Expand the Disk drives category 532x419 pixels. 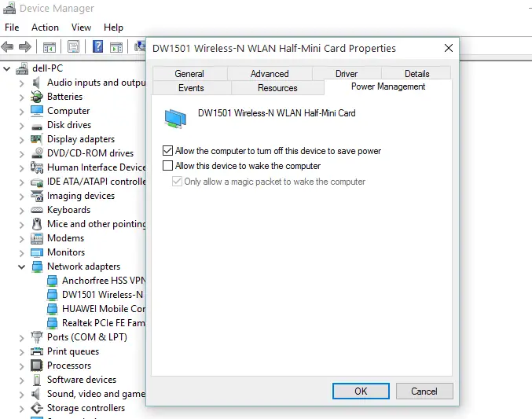coord(21,125)
